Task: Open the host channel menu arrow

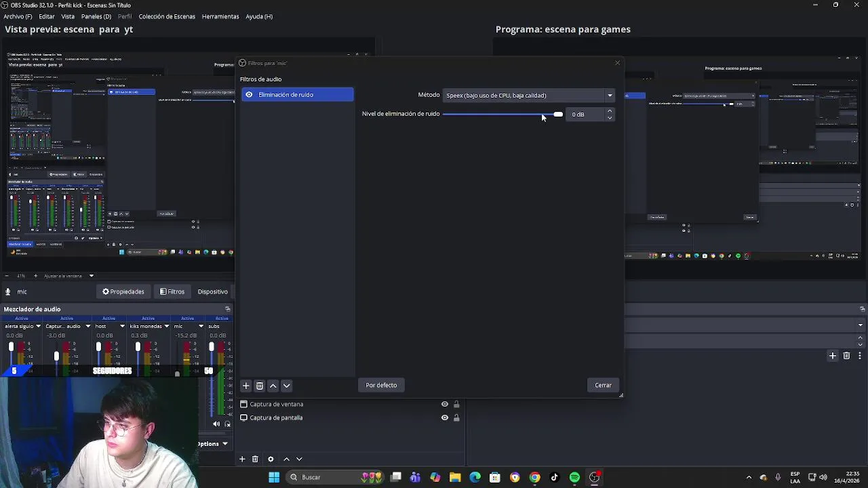Action: pyautogui.click(x=122, y=327)
